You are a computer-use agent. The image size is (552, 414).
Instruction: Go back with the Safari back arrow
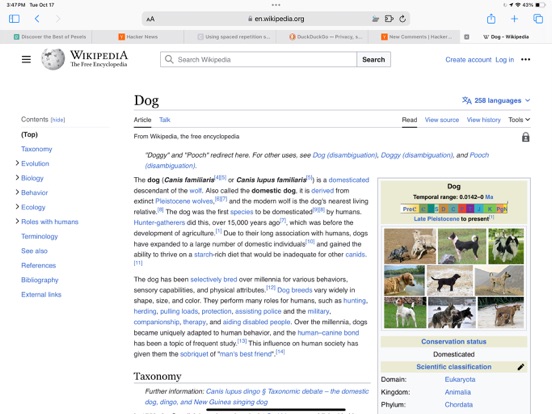tap(37, 19)
